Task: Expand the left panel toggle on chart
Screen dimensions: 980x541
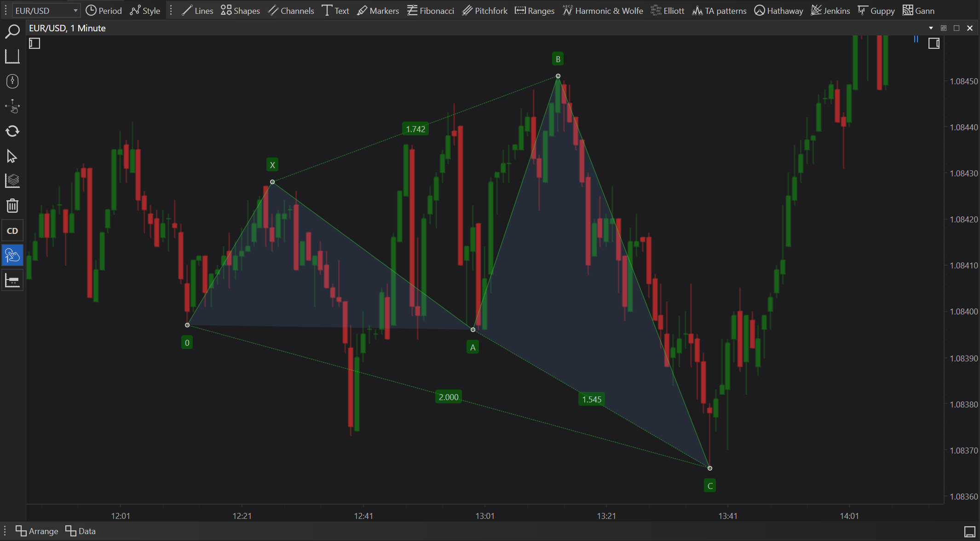Action: click(x=35, y=43)
